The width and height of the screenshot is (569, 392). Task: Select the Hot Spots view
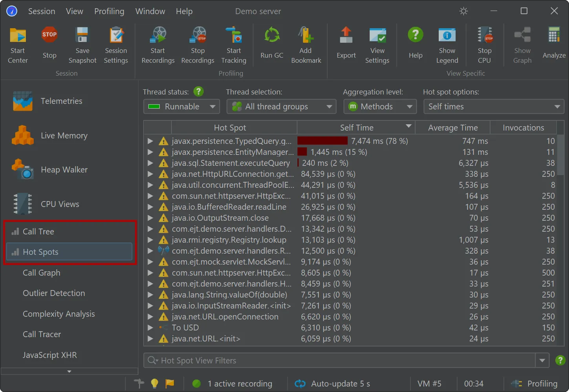click(x=69, y=252)
